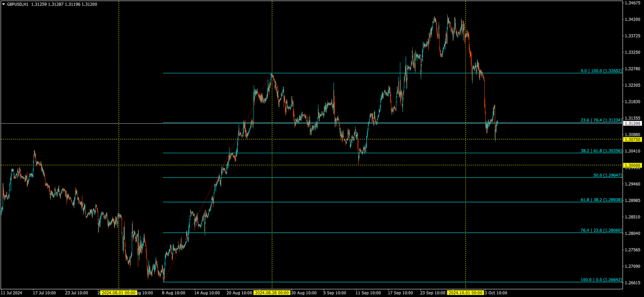Click the 8 Aug 10:00 time axis label

click(x=173, y=293)
